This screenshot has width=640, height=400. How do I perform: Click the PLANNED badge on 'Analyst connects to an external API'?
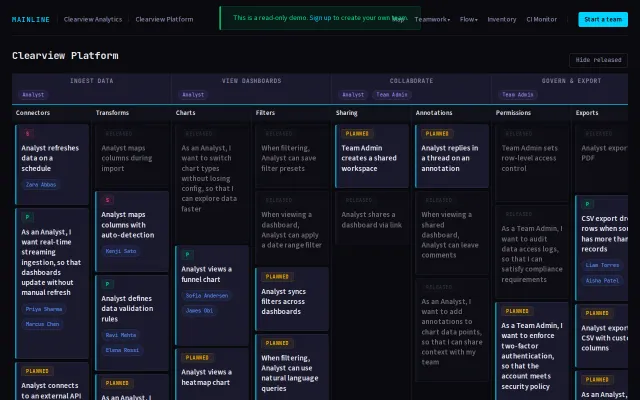pyautogui.click(x=37, y=371)
